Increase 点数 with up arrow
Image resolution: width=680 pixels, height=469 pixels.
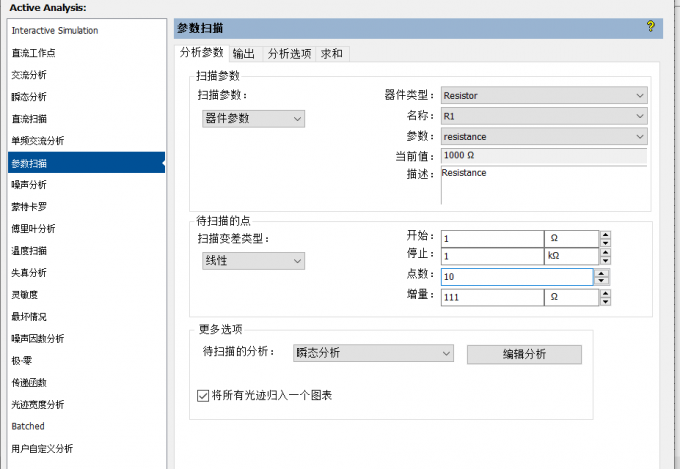(601, 273)
